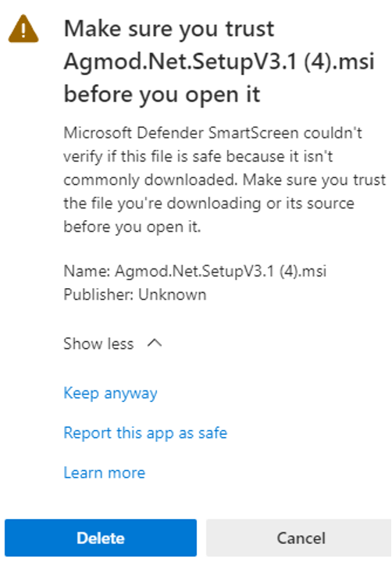Click the amber warning triangle icon

23,29
